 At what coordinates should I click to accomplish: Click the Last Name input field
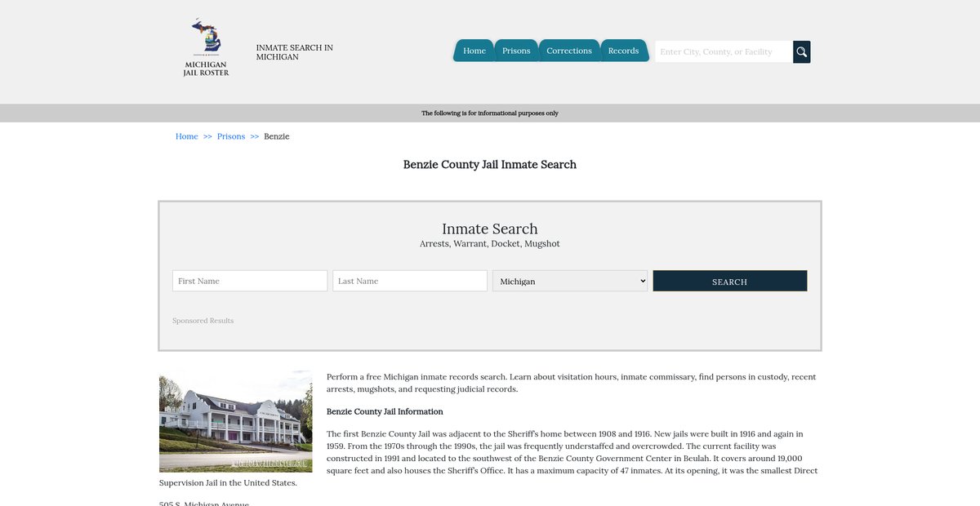(x=410, y=281)
